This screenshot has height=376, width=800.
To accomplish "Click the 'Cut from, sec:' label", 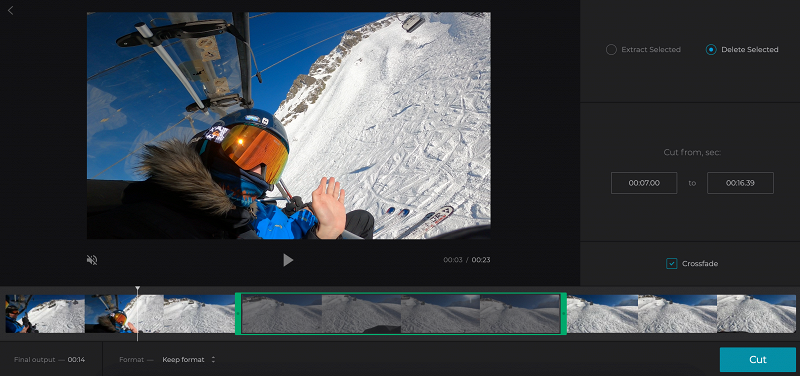I will pyautogui.click(x=692, y=153).
